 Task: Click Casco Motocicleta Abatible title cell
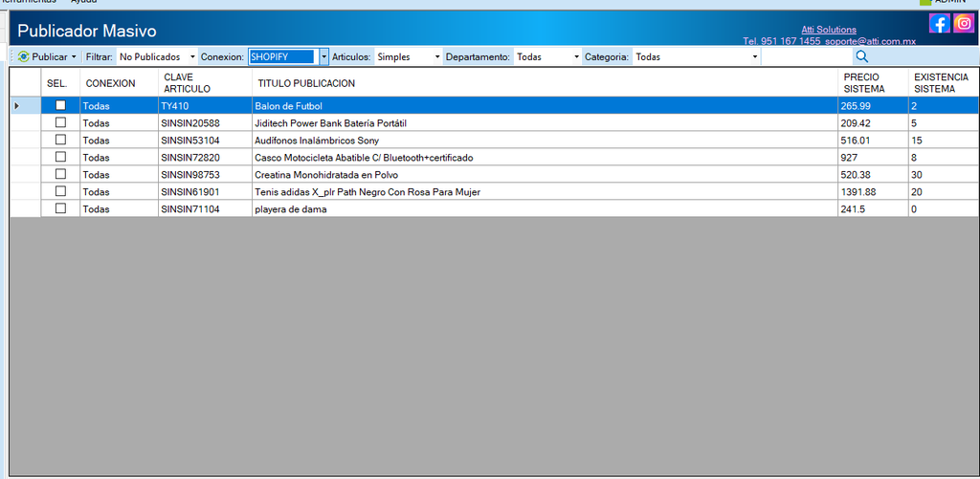(545, 158)
